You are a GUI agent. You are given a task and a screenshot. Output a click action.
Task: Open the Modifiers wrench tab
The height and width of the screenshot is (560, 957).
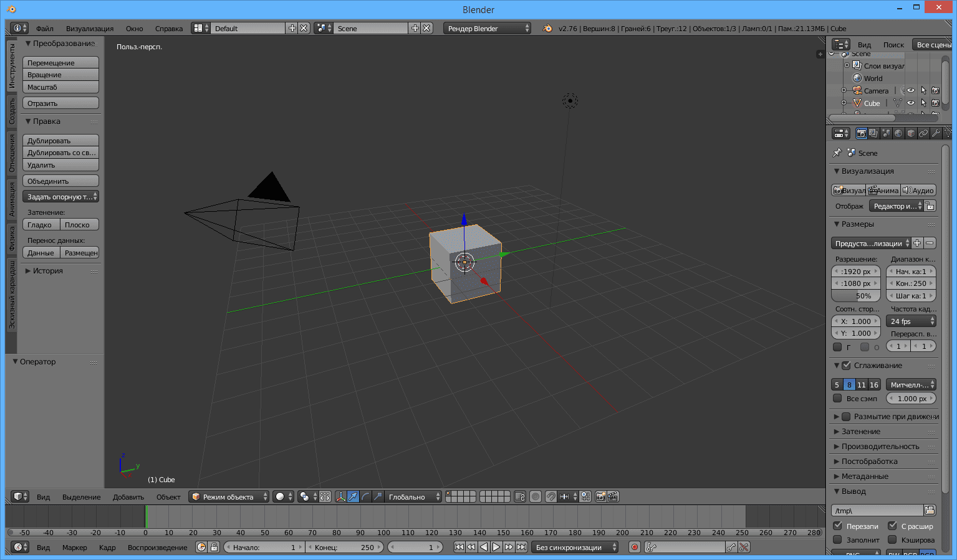tap(936, 133)
